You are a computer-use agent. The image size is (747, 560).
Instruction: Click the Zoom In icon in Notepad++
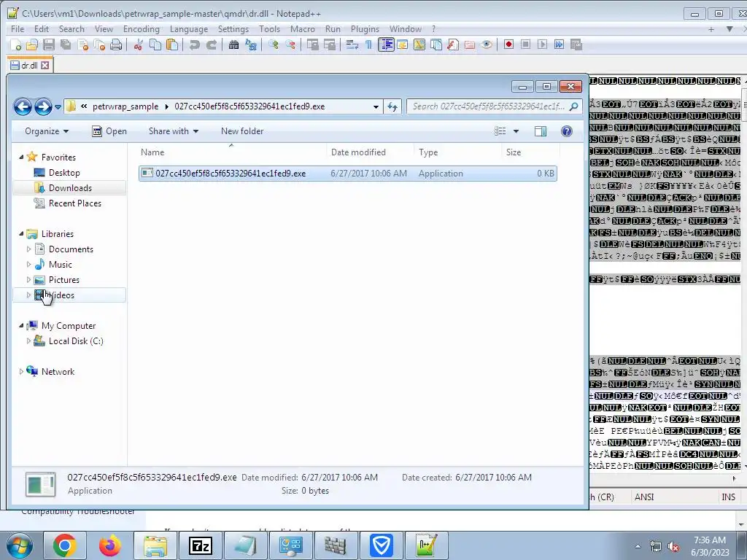(274, 44)
